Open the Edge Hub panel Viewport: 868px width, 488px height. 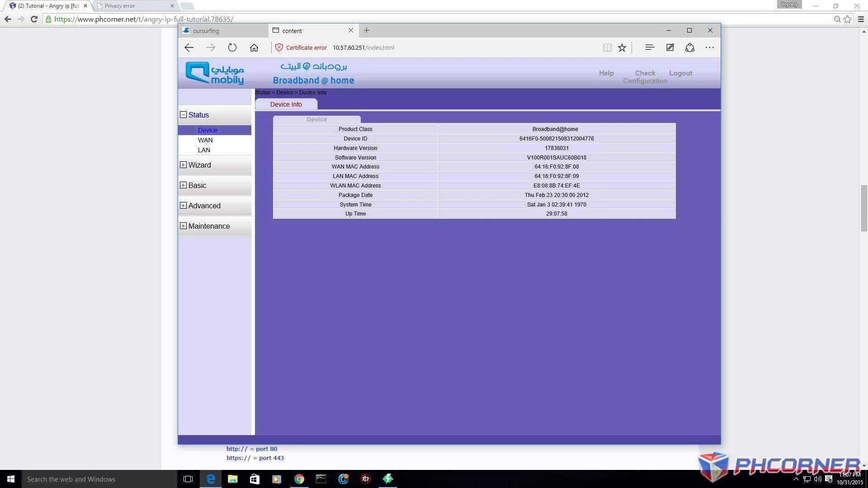pos(650,47)
